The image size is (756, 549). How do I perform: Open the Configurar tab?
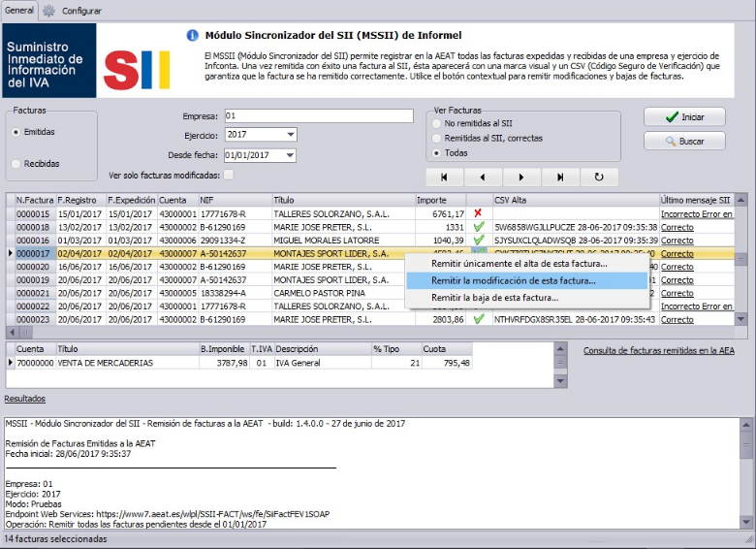81,11
